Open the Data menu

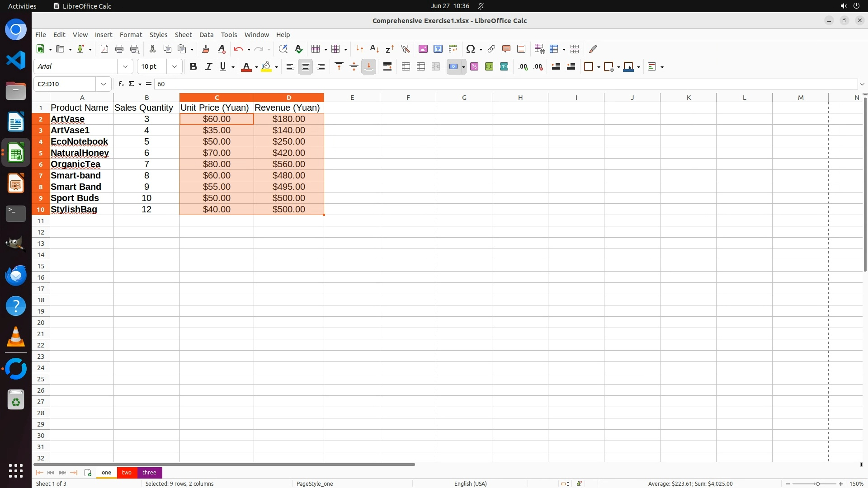point(206,35)
